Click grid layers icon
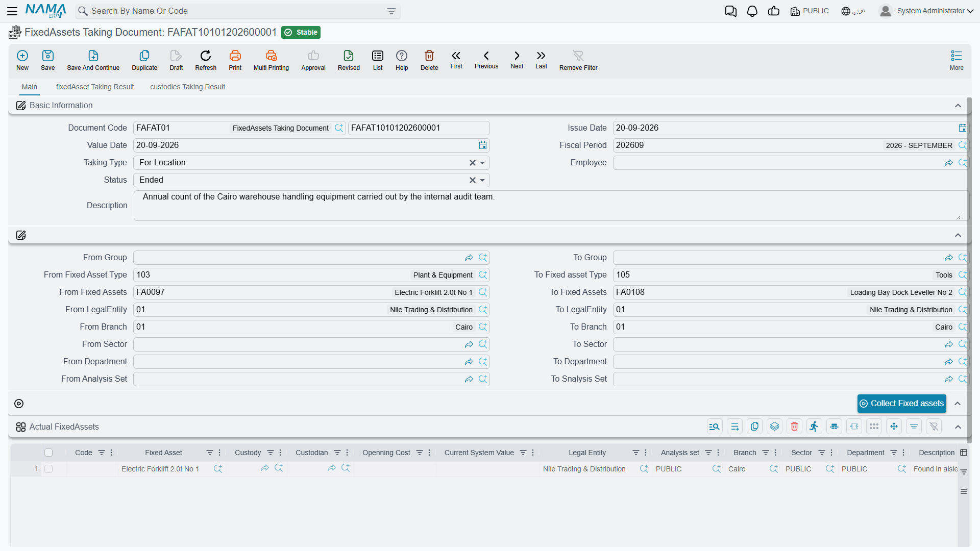Image resolution: width=980 pixels, height=551 pixels. [774, 427]
